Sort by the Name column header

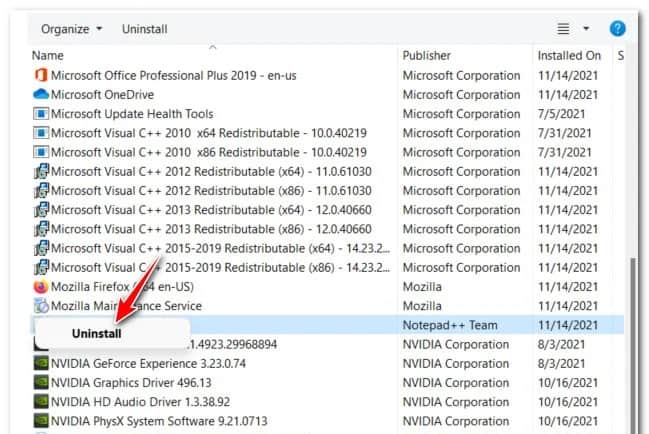click(48, 55)
